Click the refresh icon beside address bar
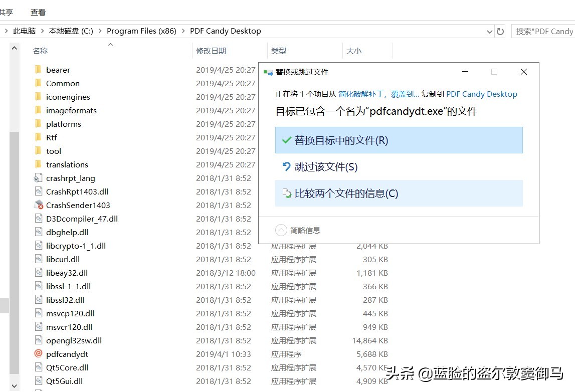 [500, 32]
